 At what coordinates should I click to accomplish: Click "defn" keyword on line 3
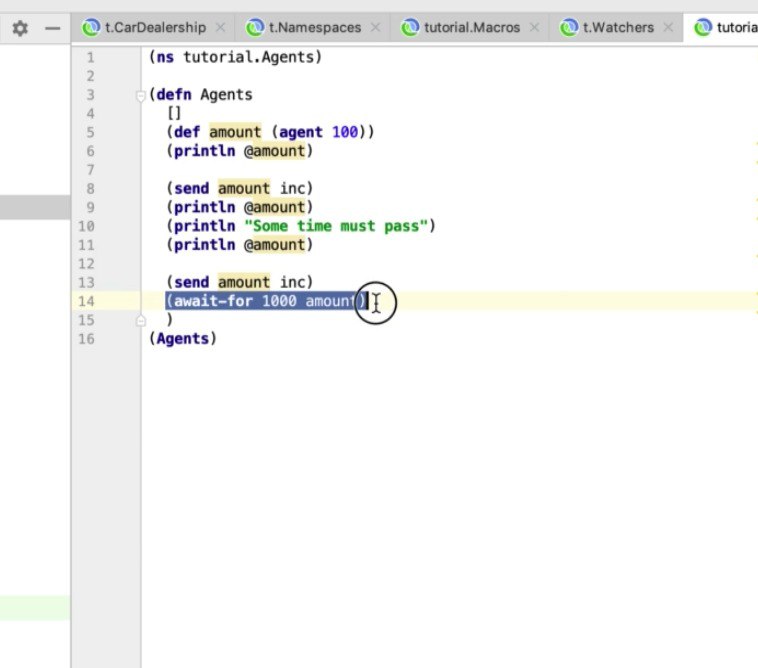[x=174, y=95]
